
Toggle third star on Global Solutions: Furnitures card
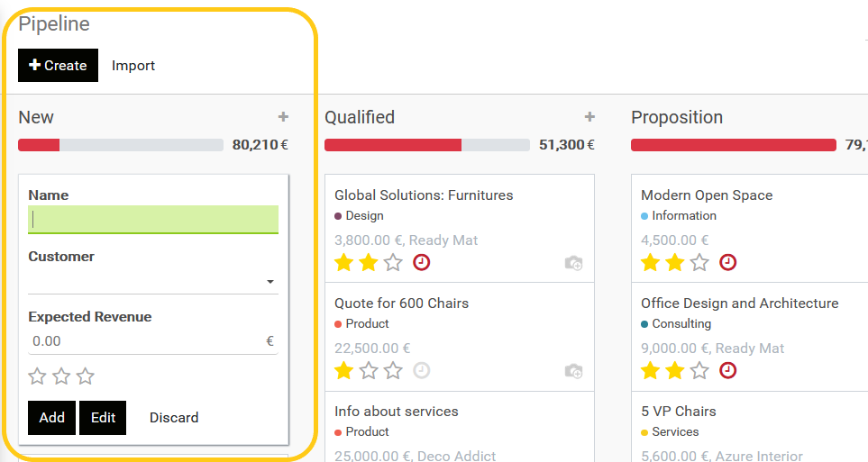[393, 262]
